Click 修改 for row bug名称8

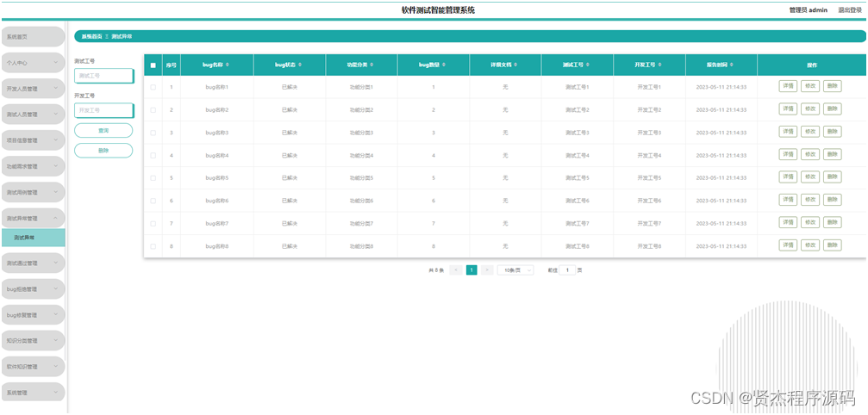pos(810,245)
